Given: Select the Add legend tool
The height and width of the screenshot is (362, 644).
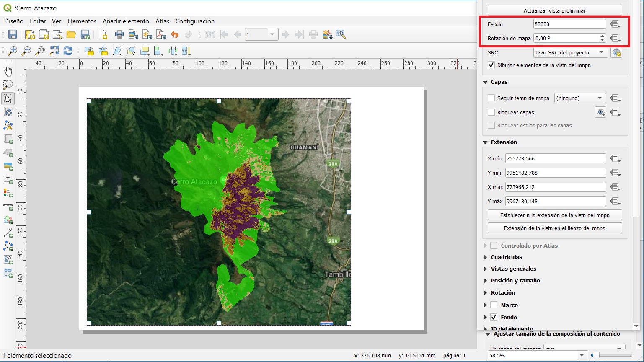Looking at the screenshot, I should [x=8, y=193].
